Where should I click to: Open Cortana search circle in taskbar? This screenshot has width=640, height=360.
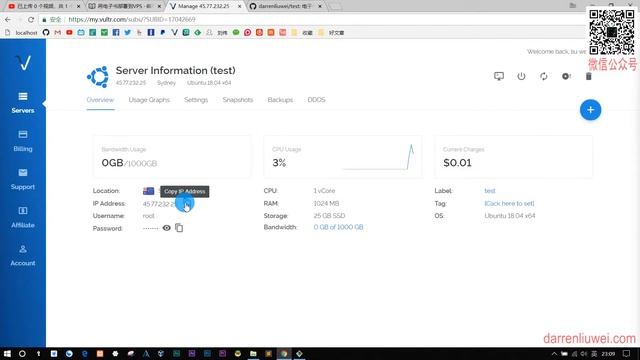[22, 353]
